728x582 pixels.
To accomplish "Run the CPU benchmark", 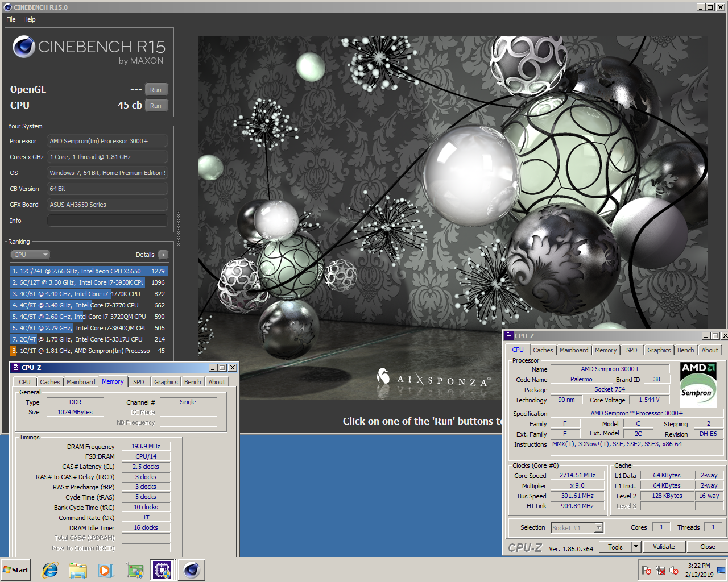I will point(156,106).
